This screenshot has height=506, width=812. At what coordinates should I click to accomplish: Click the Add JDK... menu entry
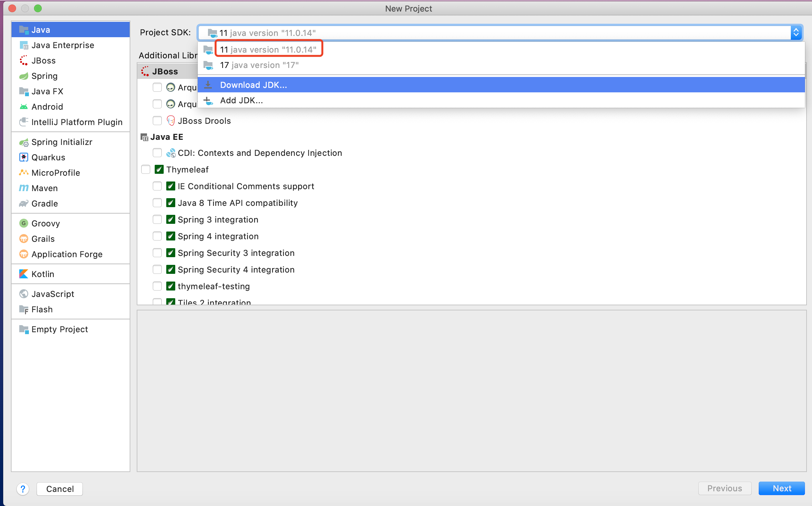point(242,100)
